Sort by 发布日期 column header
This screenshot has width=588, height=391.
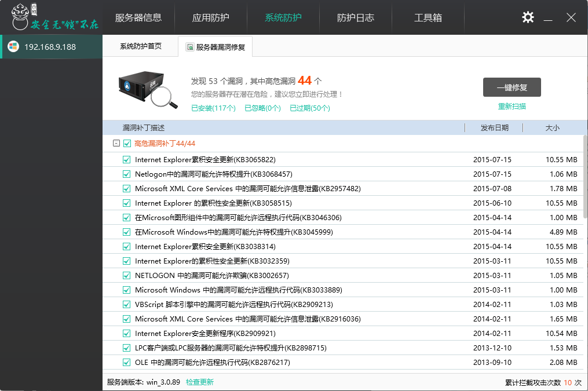click(494, 128)
